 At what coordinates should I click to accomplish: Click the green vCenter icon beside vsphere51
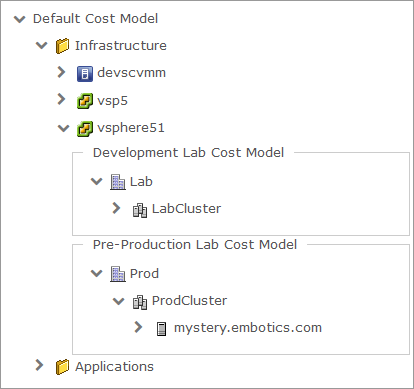85,129
